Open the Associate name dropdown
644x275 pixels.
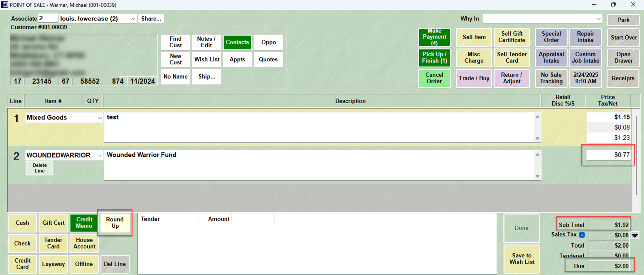click(x=133, y=19)
